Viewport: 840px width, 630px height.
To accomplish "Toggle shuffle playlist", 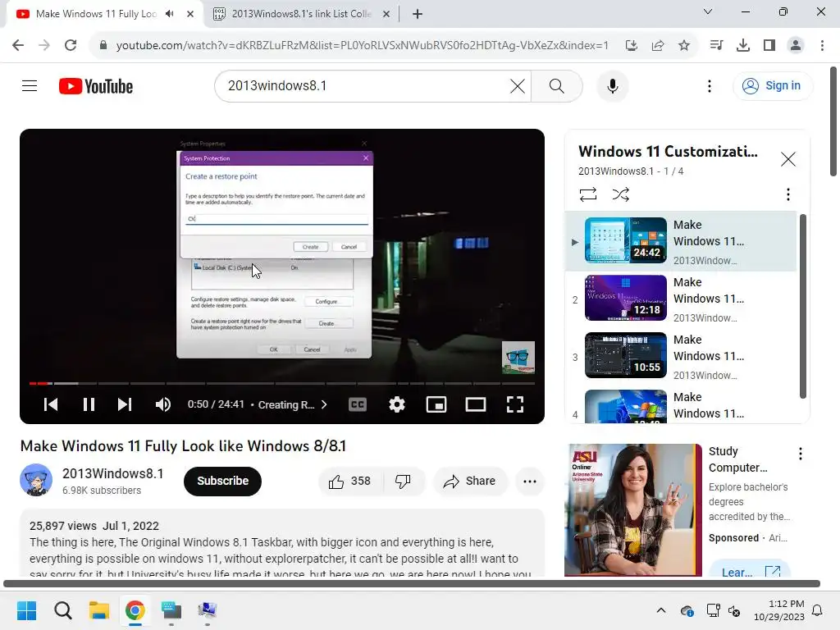I will (x=620, y=194).
